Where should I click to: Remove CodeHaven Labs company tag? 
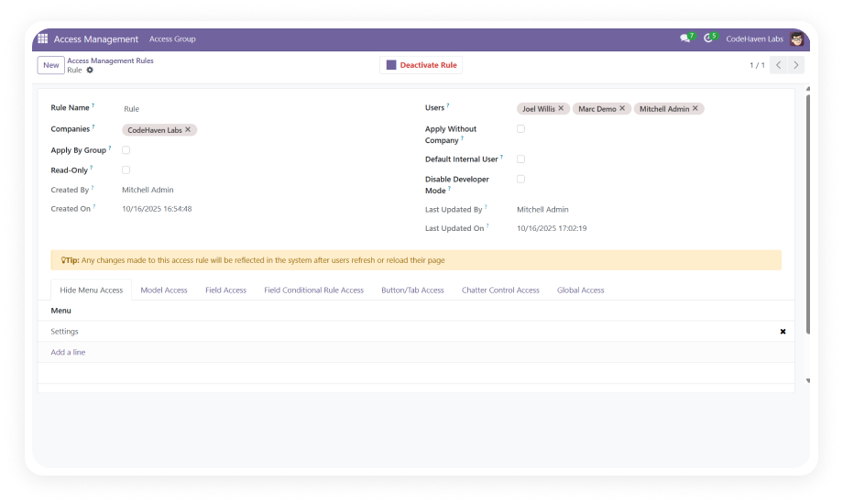[x=188, y=129]
